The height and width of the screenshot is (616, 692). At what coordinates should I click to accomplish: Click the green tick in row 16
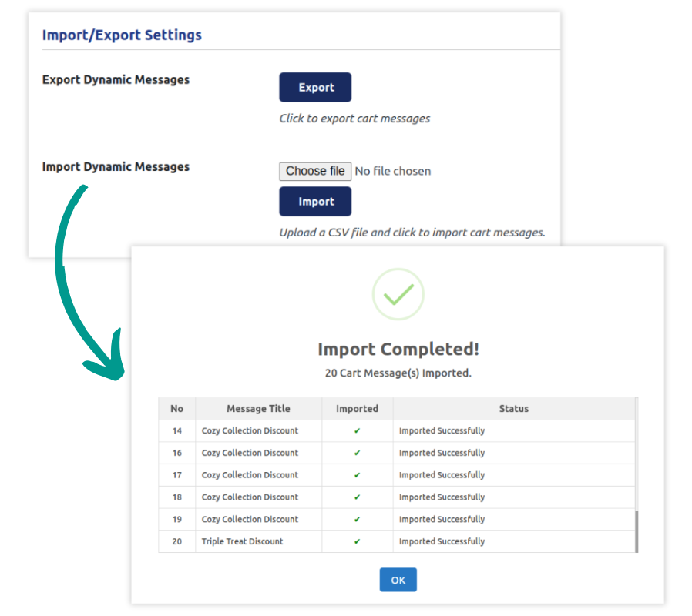357,453
